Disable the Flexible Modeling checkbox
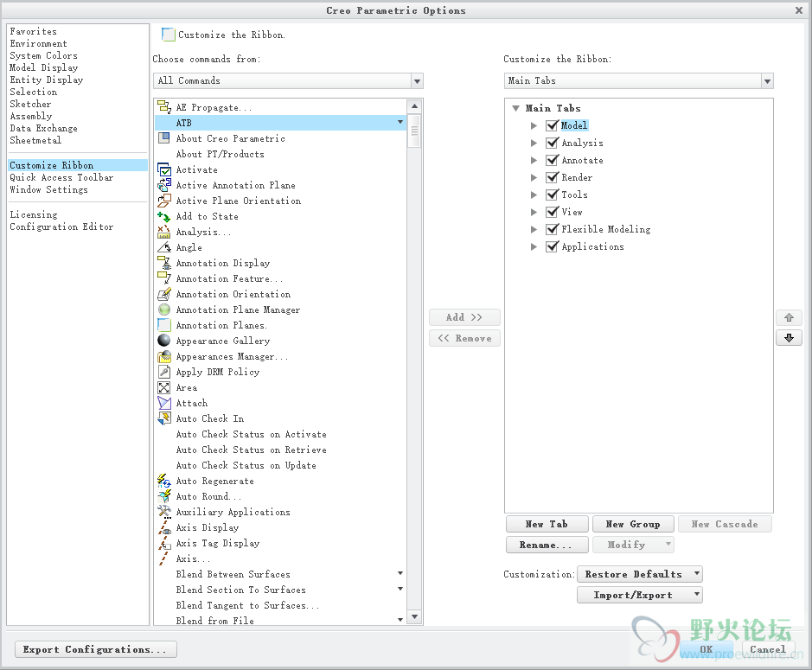 tap(552, 229)
